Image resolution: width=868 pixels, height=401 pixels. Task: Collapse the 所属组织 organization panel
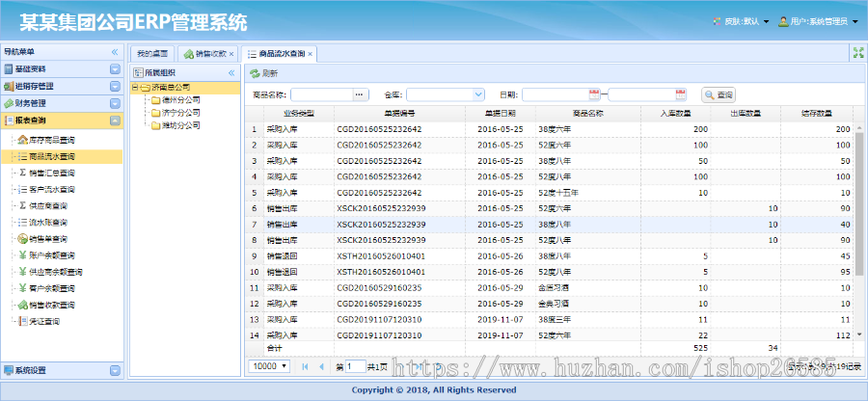[231, 72]
